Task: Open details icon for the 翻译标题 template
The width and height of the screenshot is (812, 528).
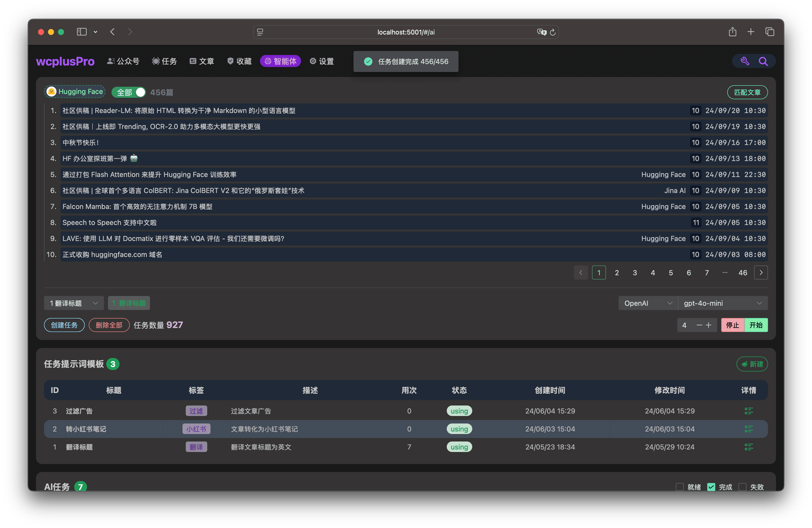Action: tap(748, 447)
